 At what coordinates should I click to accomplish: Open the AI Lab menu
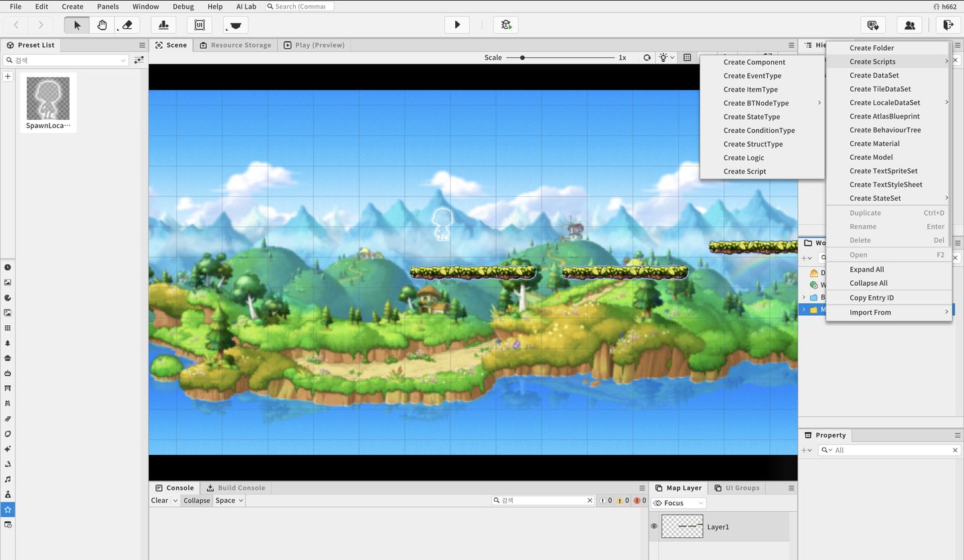tap(246, 7)
